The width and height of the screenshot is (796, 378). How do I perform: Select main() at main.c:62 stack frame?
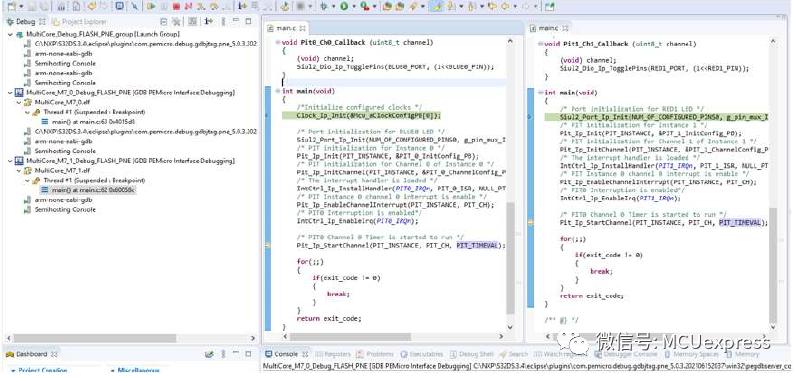coord(87,190)
